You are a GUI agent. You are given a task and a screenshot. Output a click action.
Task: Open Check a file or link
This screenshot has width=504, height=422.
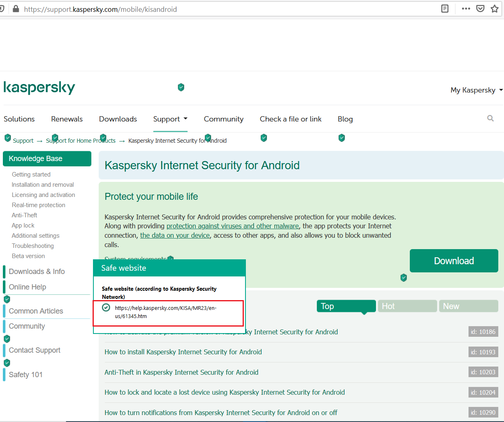pos(290,119)
